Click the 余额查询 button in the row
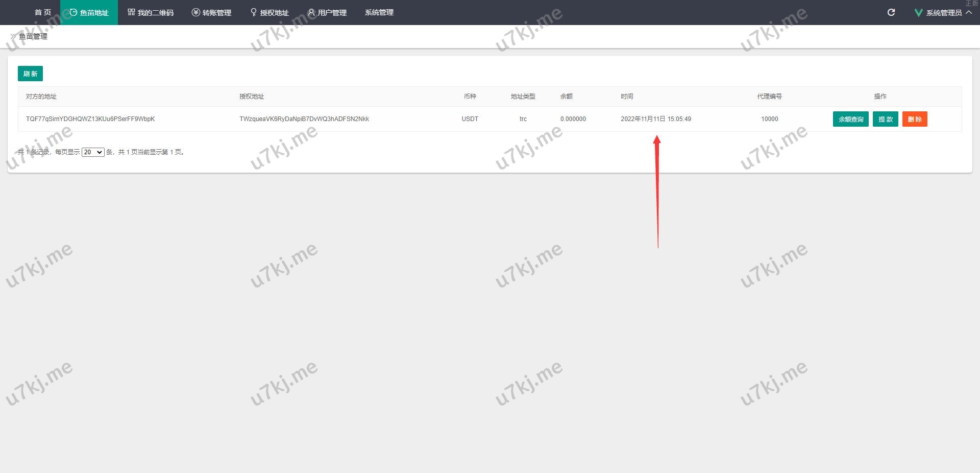 [x=850, y=120]
